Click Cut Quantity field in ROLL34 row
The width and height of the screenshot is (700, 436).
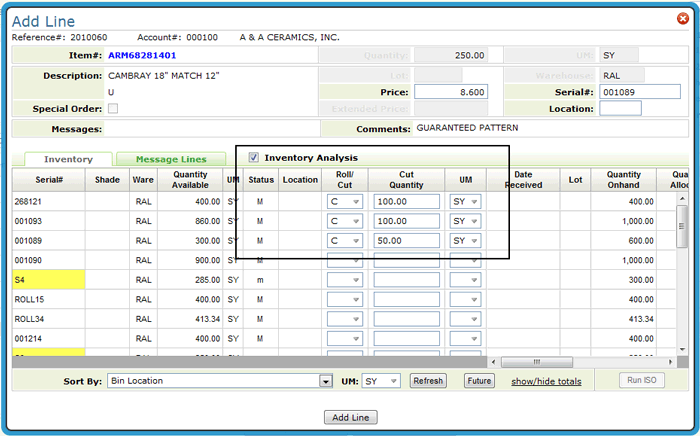(x=406, y=319)
